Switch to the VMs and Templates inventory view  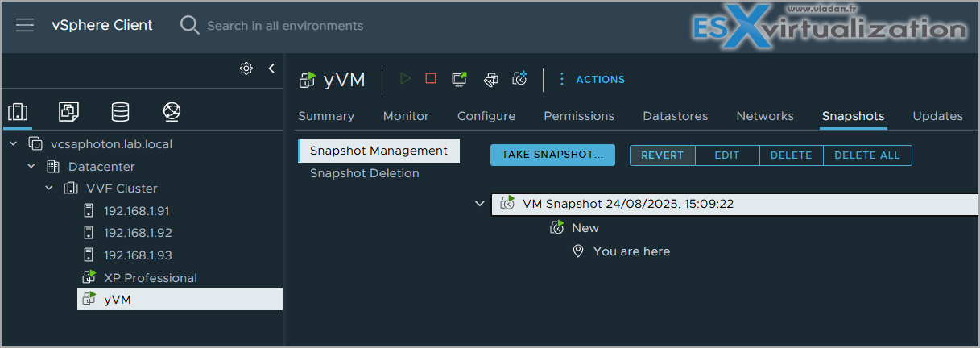(x=68, y=111)
